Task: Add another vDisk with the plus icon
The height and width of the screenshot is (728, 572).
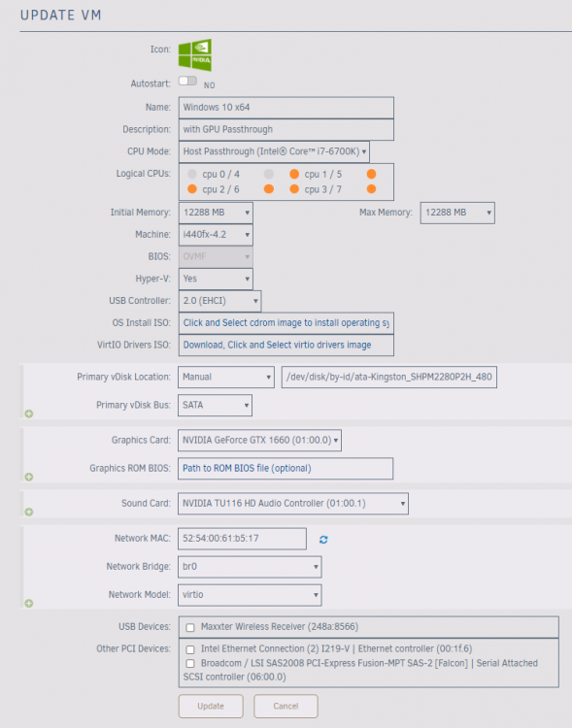Action: click(x=29, y=414)
